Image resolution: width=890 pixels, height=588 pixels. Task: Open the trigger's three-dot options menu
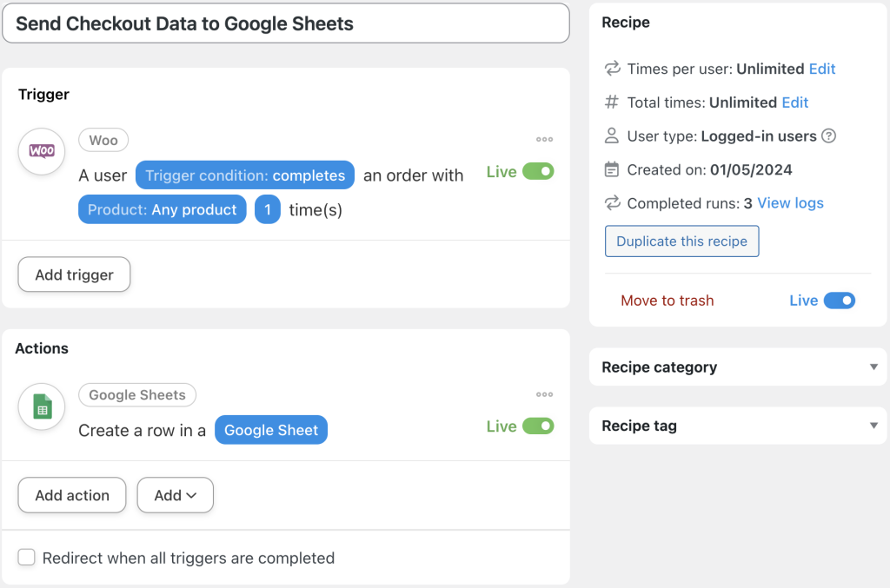coord(544,139)
